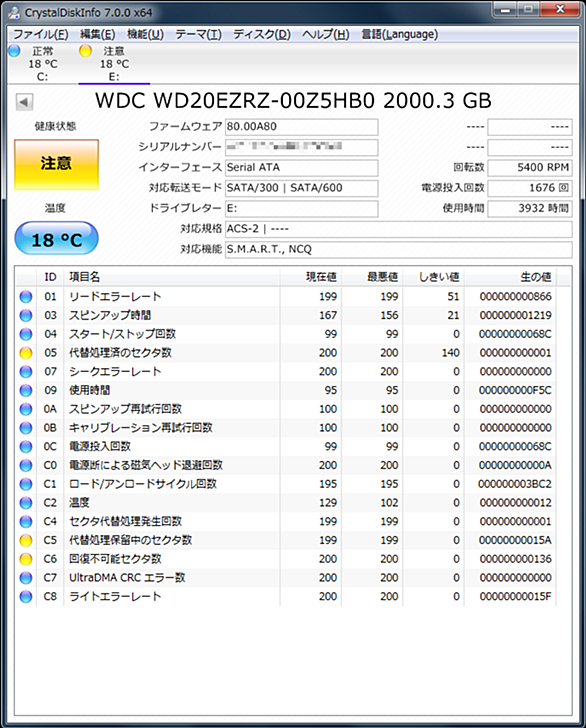586x728 pixels.
Task: Open the 機能(U) menu
Action: (x=145, y=34)
